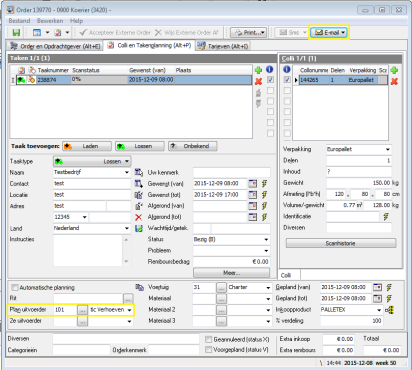The height and width of the screenshot is (370, 412).
Task: Click lightning icon next to Gewenst (van)
Action: click(264, 184)
